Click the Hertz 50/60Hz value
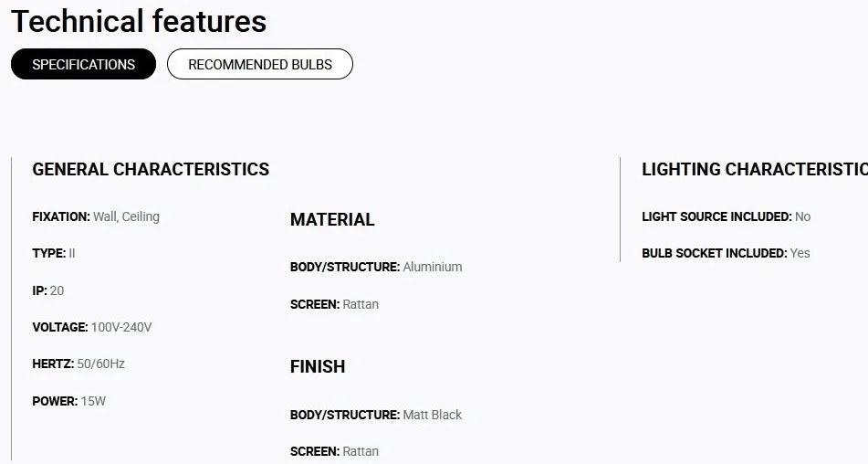Viewport: 868px width, 464px height. 100,364
